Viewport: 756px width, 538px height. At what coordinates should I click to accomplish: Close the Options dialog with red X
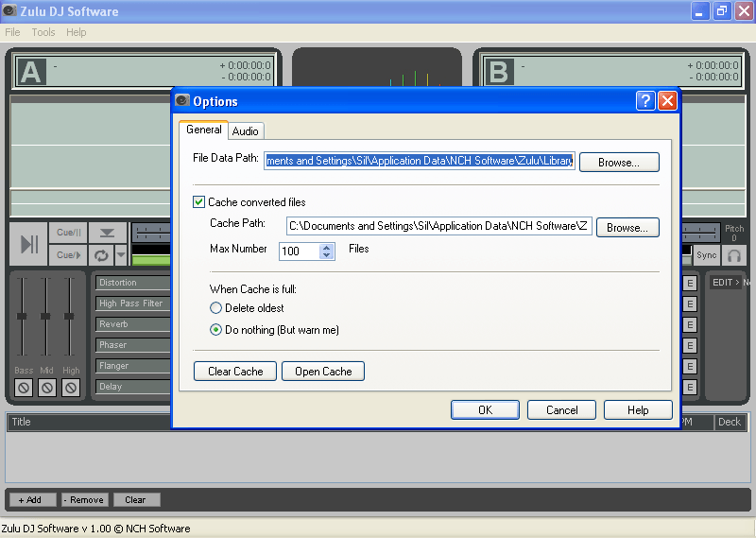(x=667, y=101)
